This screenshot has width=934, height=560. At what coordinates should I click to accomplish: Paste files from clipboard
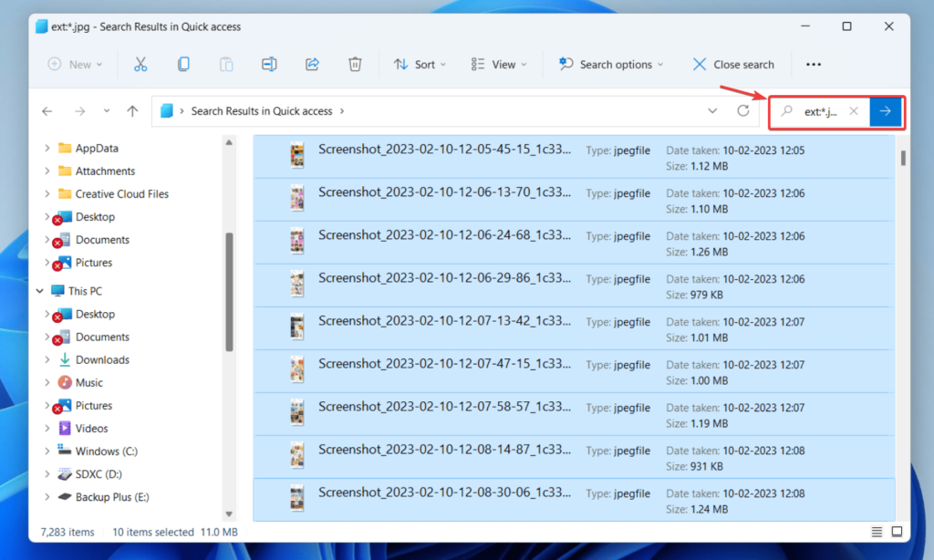[x=225, y=64]
